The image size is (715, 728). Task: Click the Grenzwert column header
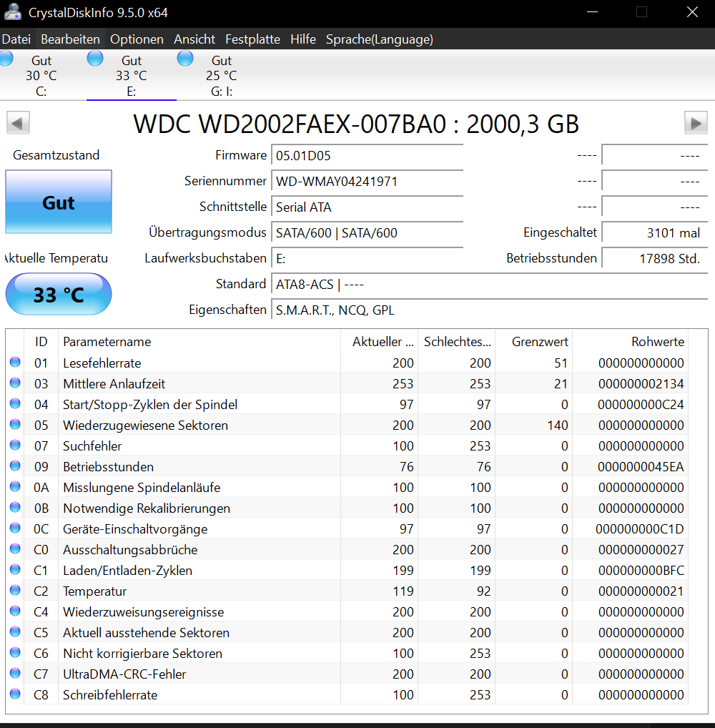tap(534, 342)
